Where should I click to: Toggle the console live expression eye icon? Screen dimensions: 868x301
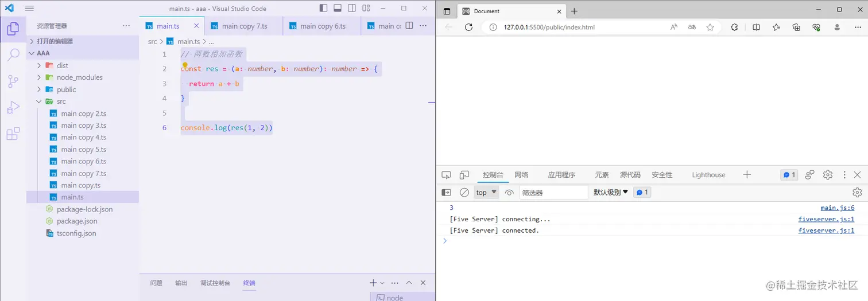point(509,193)
